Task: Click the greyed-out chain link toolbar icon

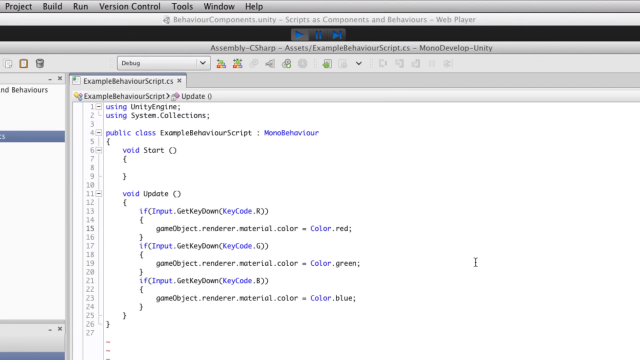Action: coord(253,64)
